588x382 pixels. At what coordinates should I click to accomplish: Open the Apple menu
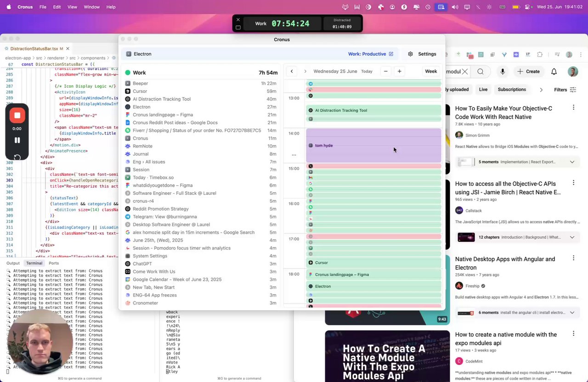9,7
